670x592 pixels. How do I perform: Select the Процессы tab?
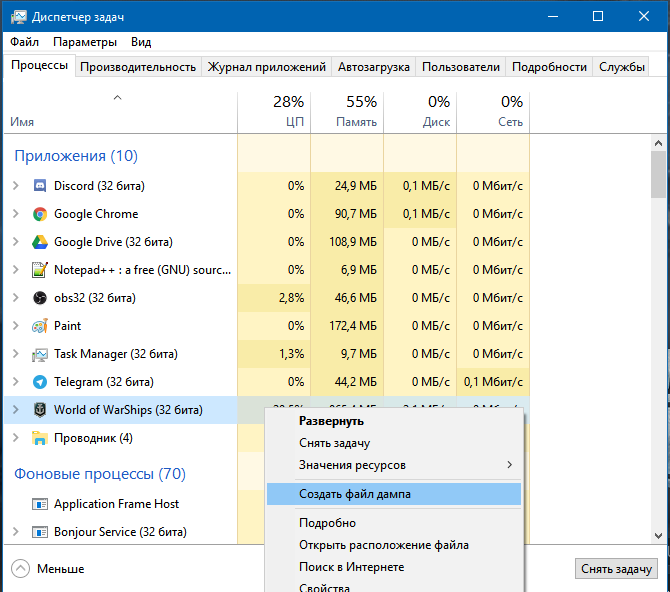click(39, 65)
